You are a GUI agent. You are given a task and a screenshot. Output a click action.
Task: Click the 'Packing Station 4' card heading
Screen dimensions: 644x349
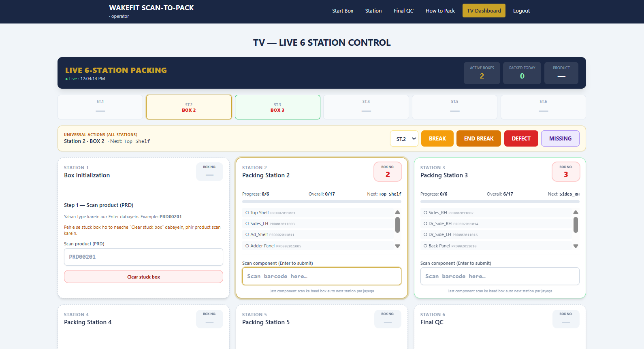[88, 322]
